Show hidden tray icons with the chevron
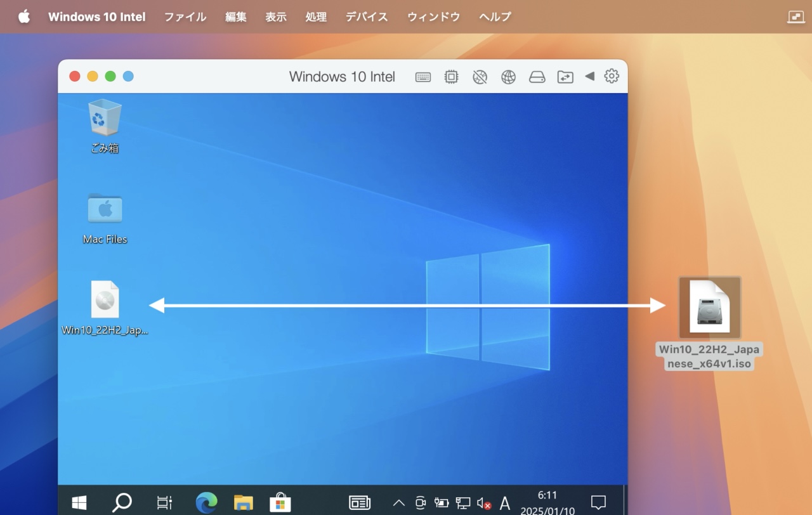812x515 pixels. pyautogui.click(x=398, y=503)
